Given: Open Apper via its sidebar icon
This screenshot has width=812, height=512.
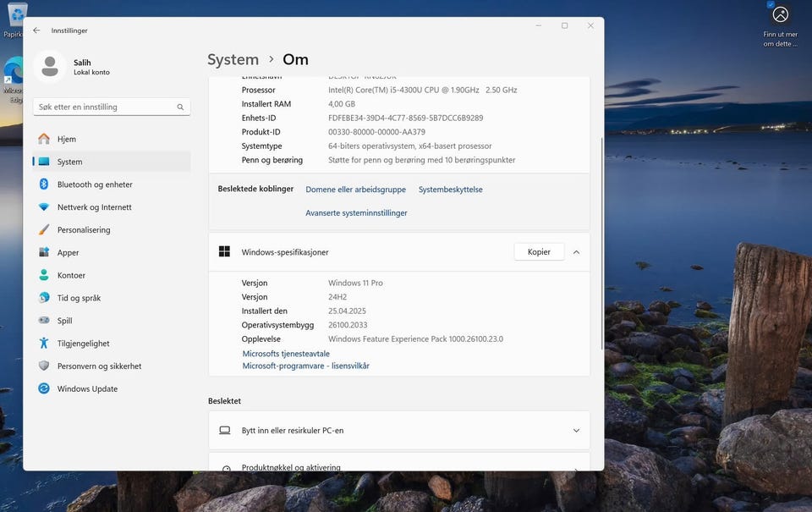Looking at the screenshot, I should 44,252.
